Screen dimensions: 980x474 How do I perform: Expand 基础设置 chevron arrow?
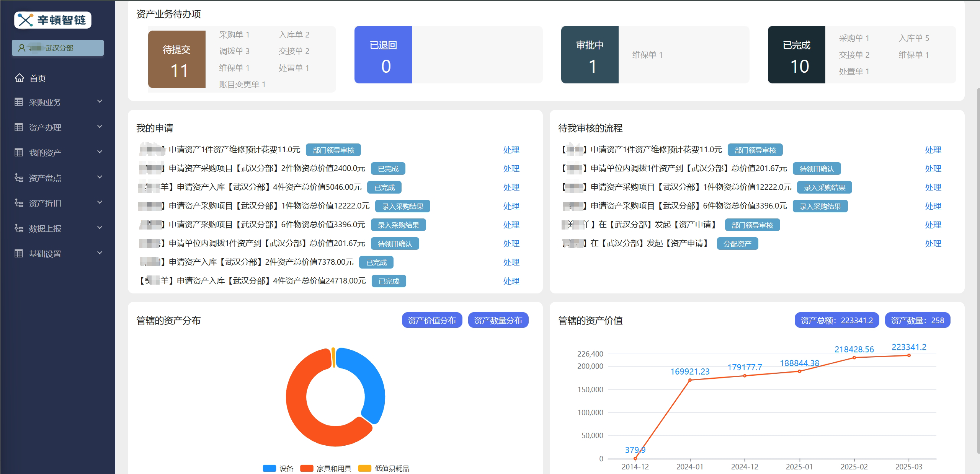point(100,253)
